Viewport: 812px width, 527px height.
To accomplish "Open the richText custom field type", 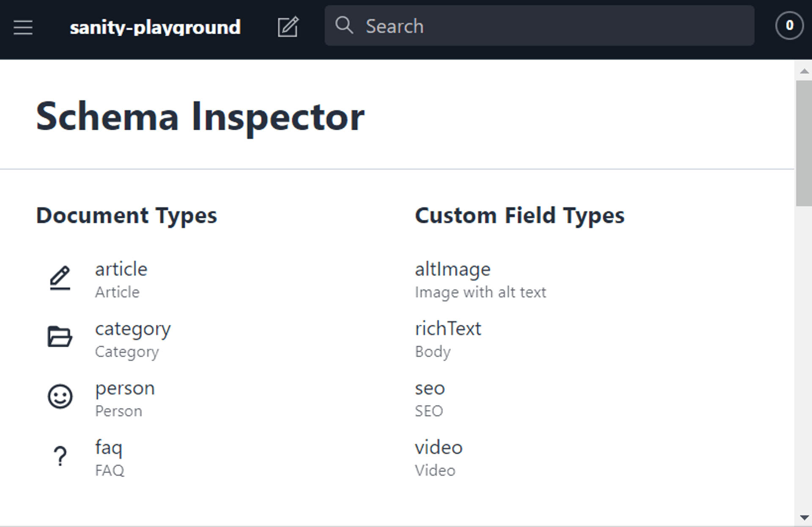I will click(x=448, y=329).
